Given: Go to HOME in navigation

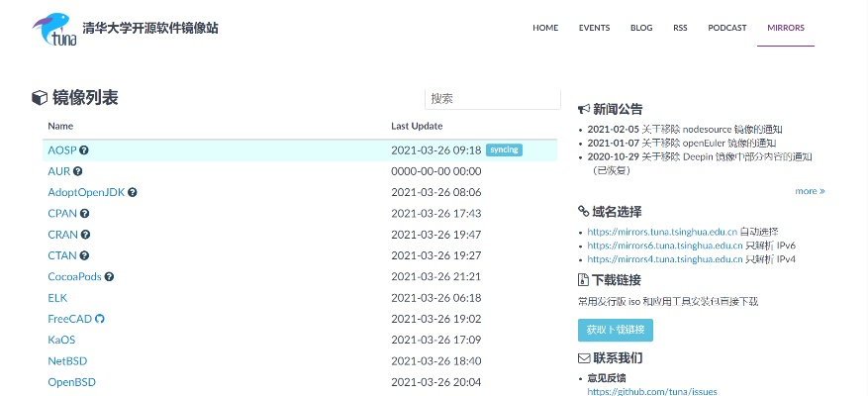Looking at the screenshot, I should point(545,28).
